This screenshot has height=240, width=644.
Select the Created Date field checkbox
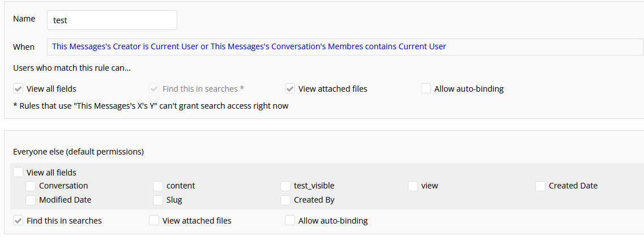(540, 186)
